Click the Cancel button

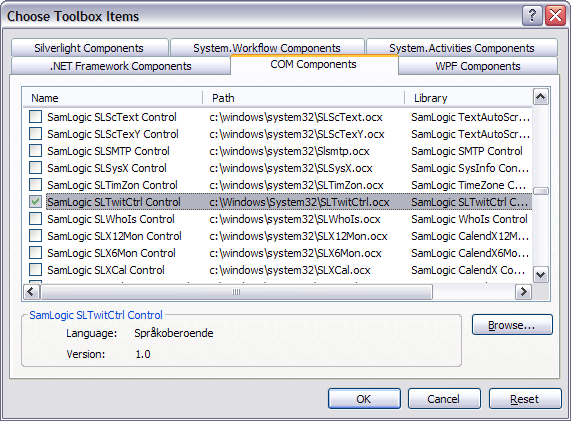pyautogui.click(x=444, y=399)
